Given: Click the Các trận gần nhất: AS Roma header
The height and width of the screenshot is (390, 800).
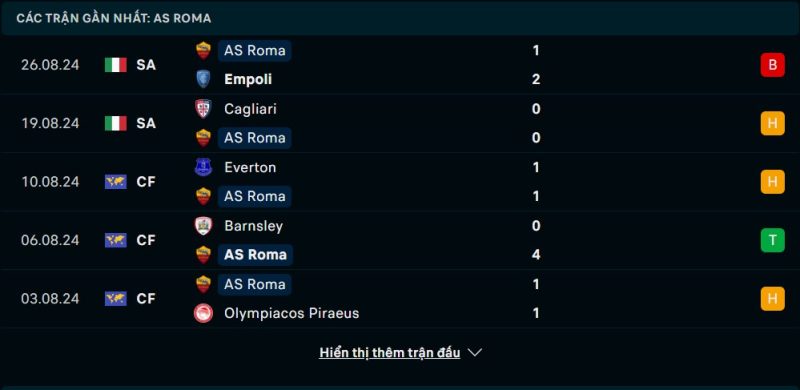Looking at the screenshot, I should click(114, 18).
